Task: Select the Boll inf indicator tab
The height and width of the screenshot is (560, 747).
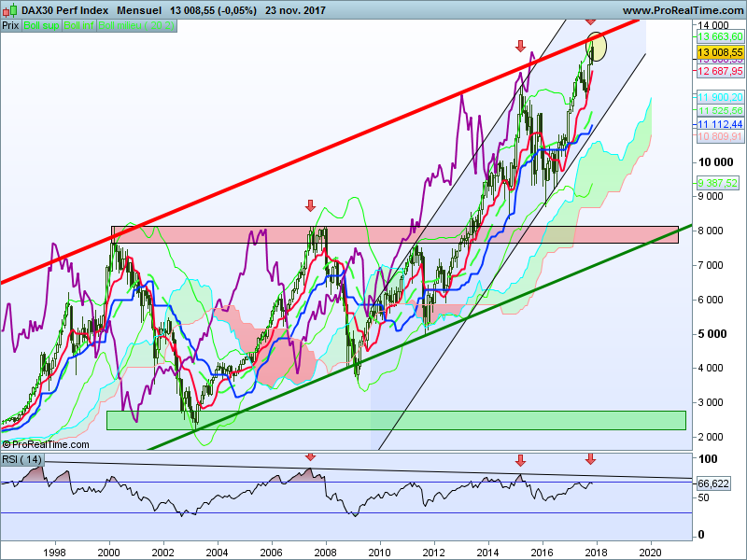Action: tap(79, 25)
